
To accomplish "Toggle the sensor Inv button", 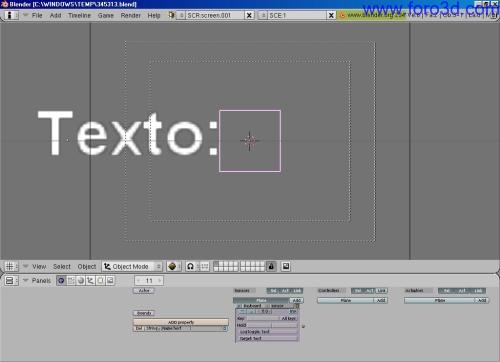I will click(x=293, y=312).
